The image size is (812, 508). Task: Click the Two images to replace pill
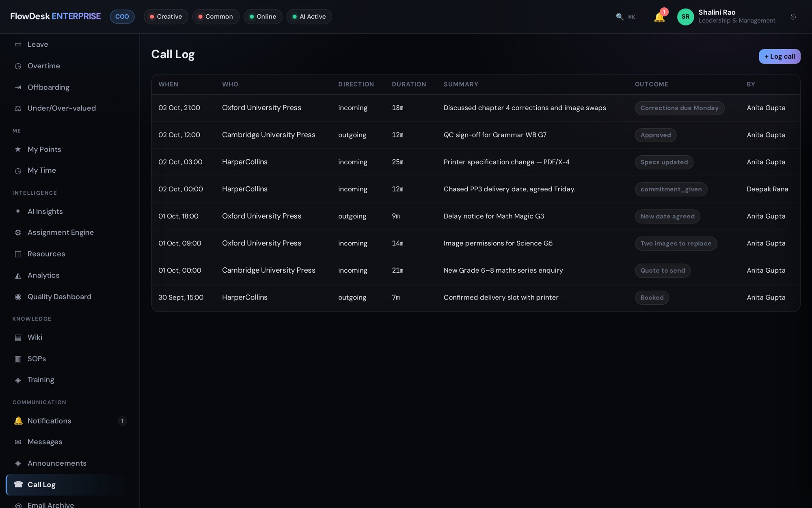coord(676,243)
